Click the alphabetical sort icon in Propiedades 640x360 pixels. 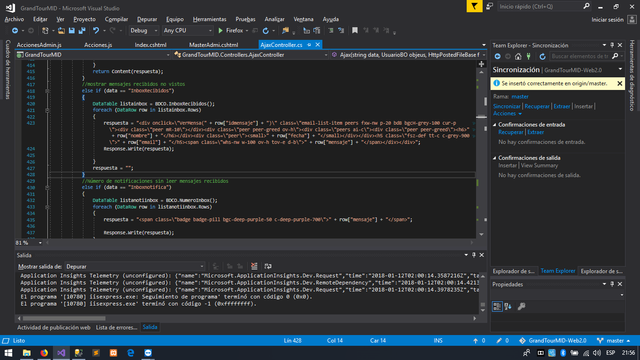508,306
